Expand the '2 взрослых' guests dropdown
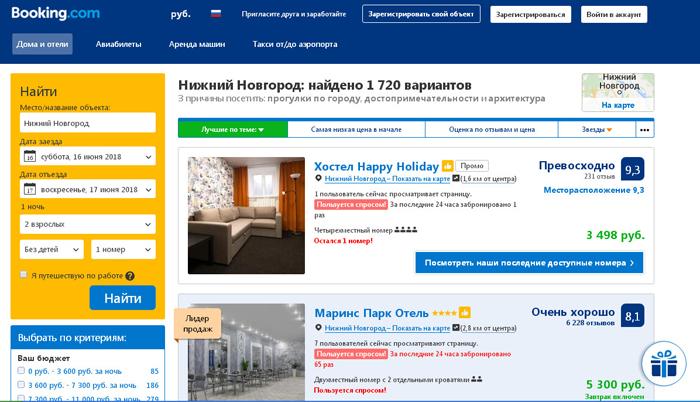700x402 pixels. [x=87, y=223]
